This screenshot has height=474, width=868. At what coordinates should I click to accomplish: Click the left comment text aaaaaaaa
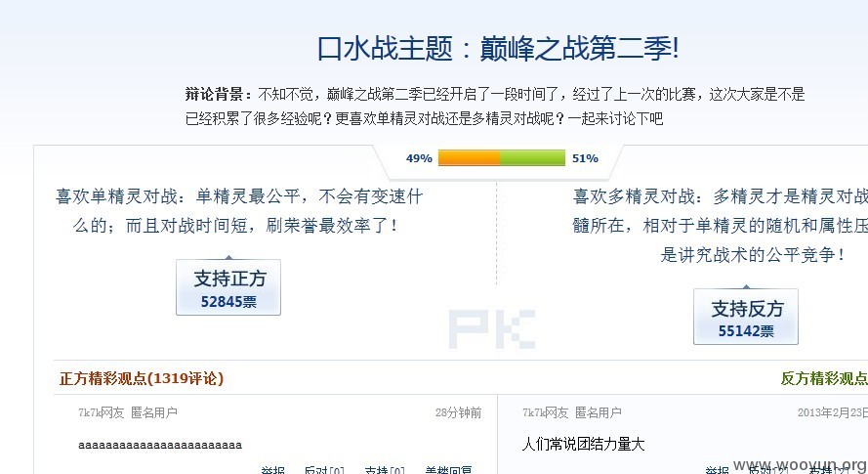pyautogui.click(x=160, y=445)
